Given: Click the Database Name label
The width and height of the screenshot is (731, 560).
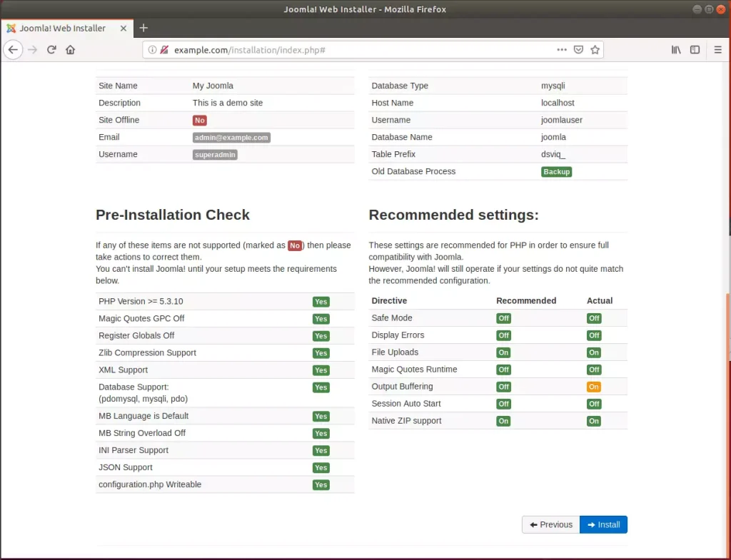Looking at the screenshot, I should point(402,137).
